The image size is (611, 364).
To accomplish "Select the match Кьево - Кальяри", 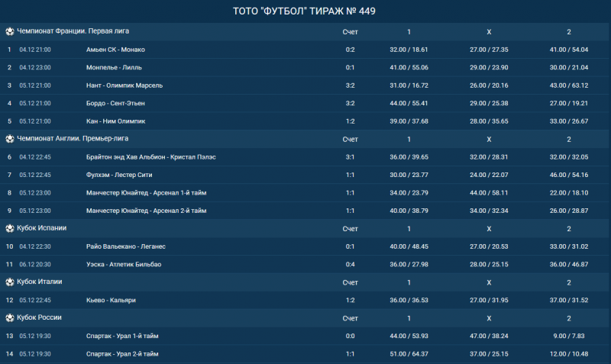I will [x=111, y=301].
